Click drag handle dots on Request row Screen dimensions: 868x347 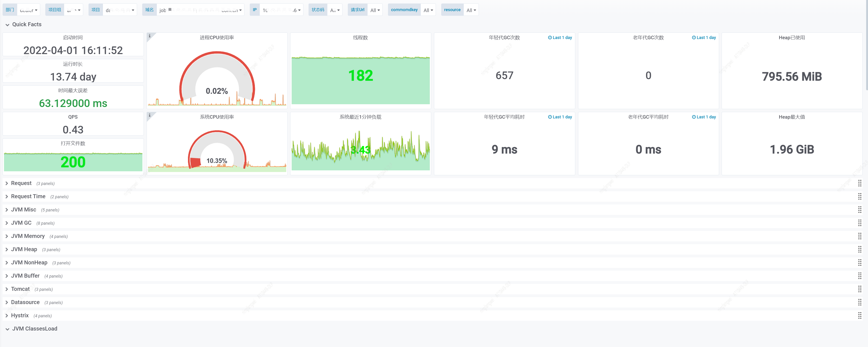[x=860, y=183]
